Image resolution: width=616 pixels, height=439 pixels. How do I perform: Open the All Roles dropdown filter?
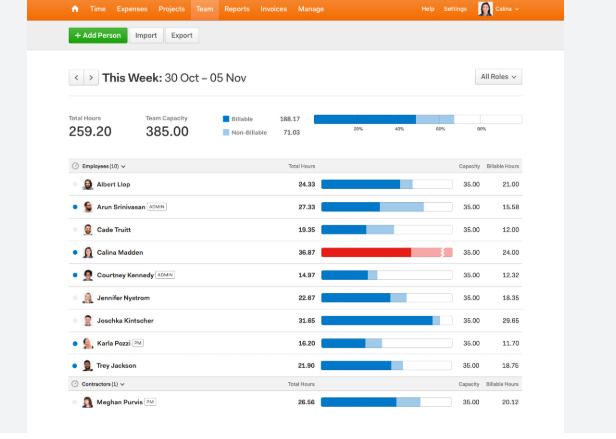coord(498,77)
